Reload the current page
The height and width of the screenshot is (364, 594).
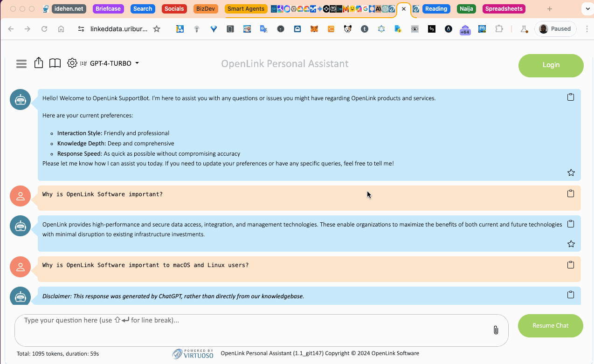[44, 29]
